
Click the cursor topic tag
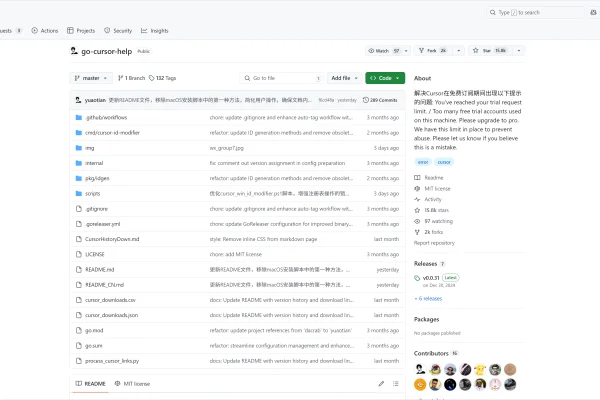(444, 162)
